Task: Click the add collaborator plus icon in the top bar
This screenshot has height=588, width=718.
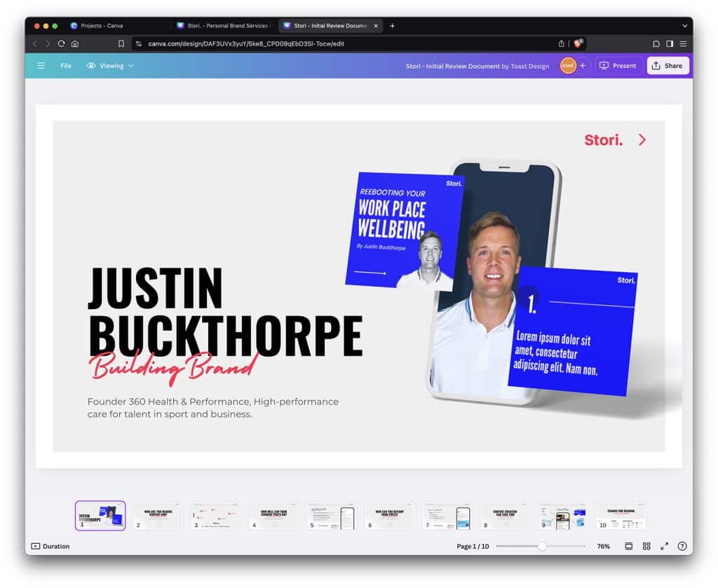Action: coord(583,65)
